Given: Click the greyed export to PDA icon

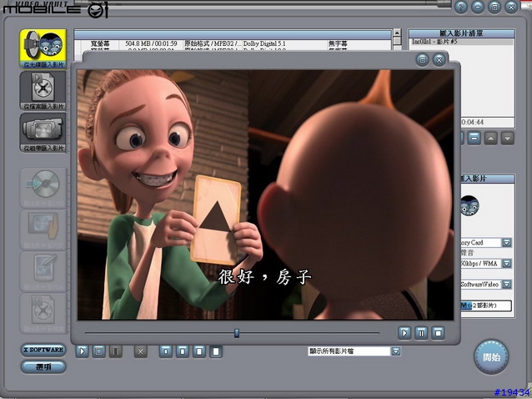Looking at the screenshot, I should tap(43, 272).
